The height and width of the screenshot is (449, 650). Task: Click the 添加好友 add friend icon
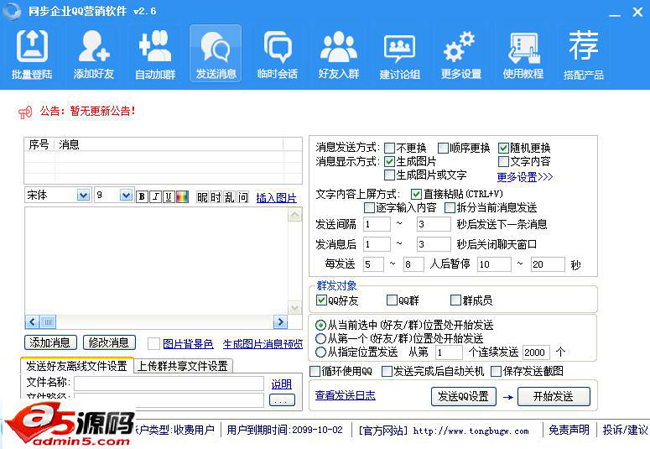[x=94, y=54]
